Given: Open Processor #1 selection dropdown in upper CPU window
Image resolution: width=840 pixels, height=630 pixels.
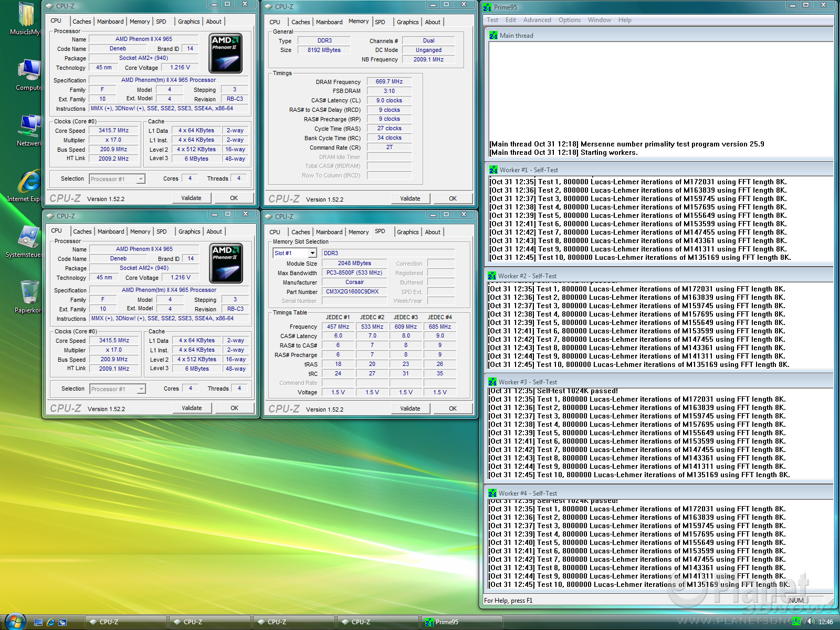Looking at the screenshot, I should click(140, 179).
